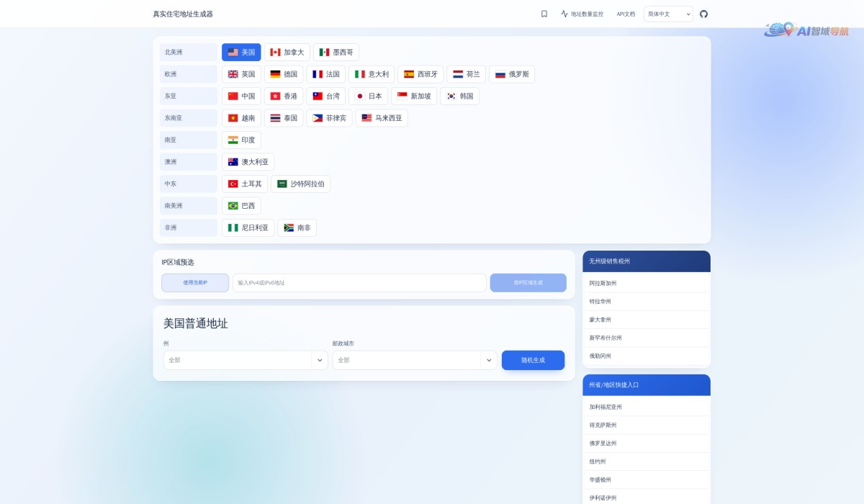This screenshot has width=864, height=504.
Task: Open the 州 state dropdown
Action: (x=246, y=360)
